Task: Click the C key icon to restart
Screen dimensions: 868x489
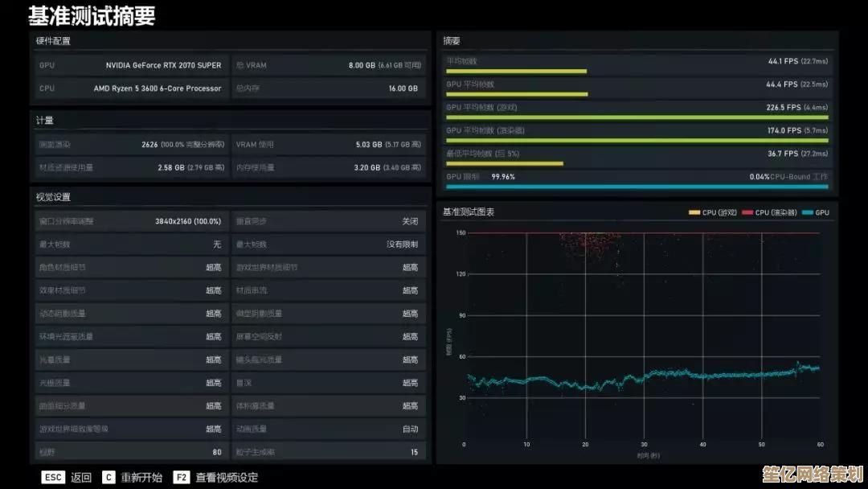Action: (108, 477)
